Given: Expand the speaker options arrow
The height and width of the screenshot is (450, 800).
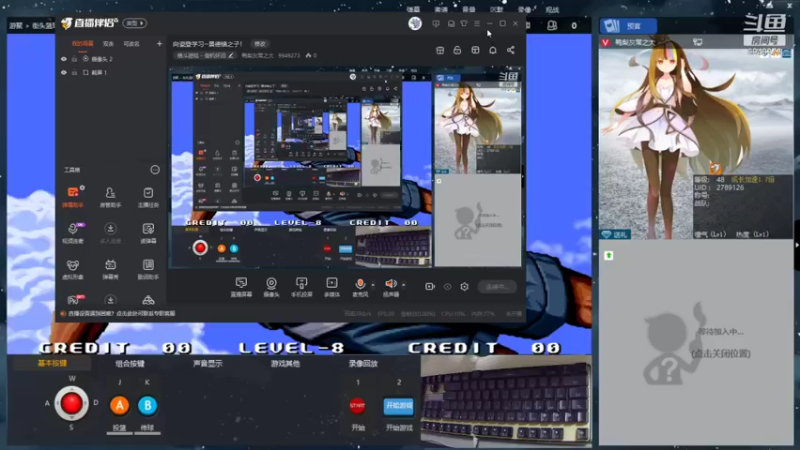Looking at the screenshot, I should click(404, 285).
